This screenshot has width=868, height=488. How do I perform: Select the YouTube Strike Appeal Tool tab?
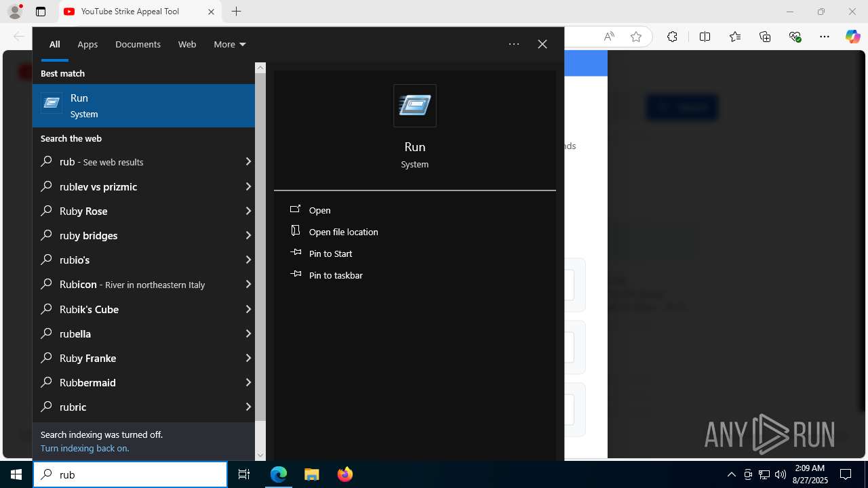click(140, 12)
